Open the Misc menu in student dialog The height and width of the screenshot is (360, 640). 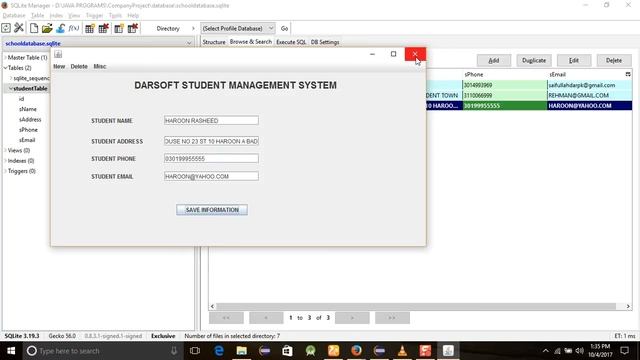click(x=100, y=66)
